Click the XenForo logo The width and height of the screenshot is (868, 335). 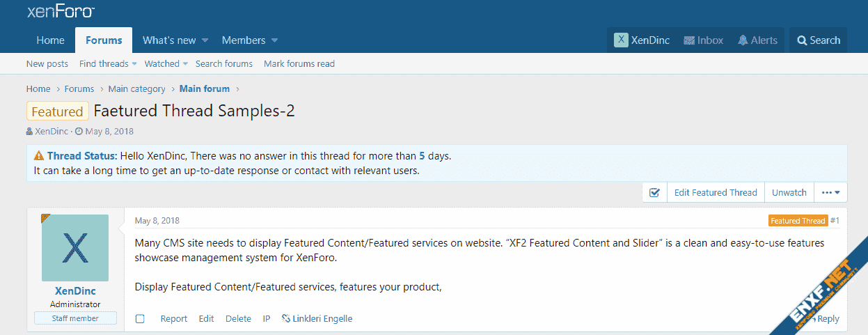tap(61, 11)
